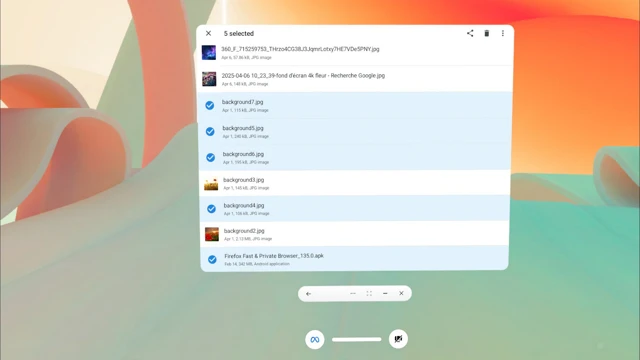Select background3.jpg thumbnail
Screen dimensions: 640x360
(x=211, y=184)
